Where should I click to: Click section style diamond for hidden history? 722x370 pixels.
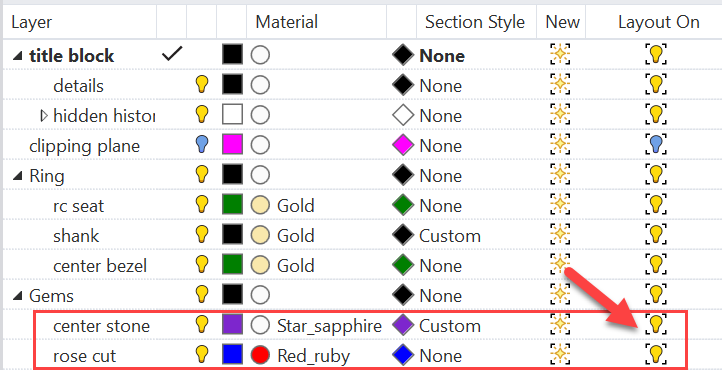403,116
